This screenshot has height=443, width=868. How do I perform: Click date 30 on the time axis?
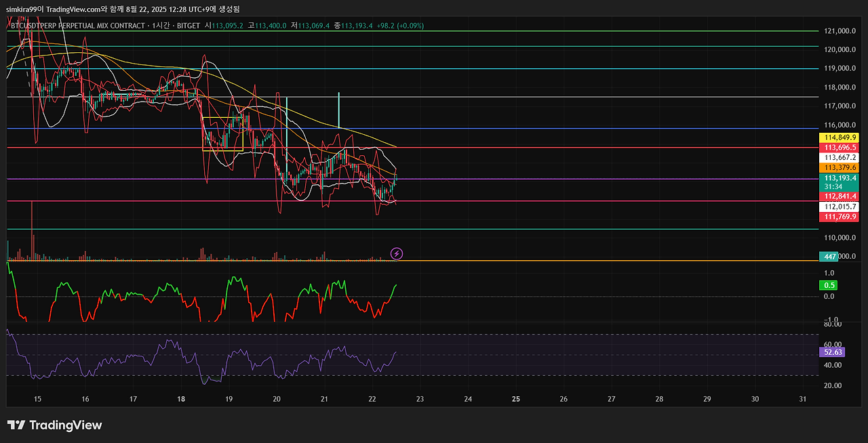(755, 400)
